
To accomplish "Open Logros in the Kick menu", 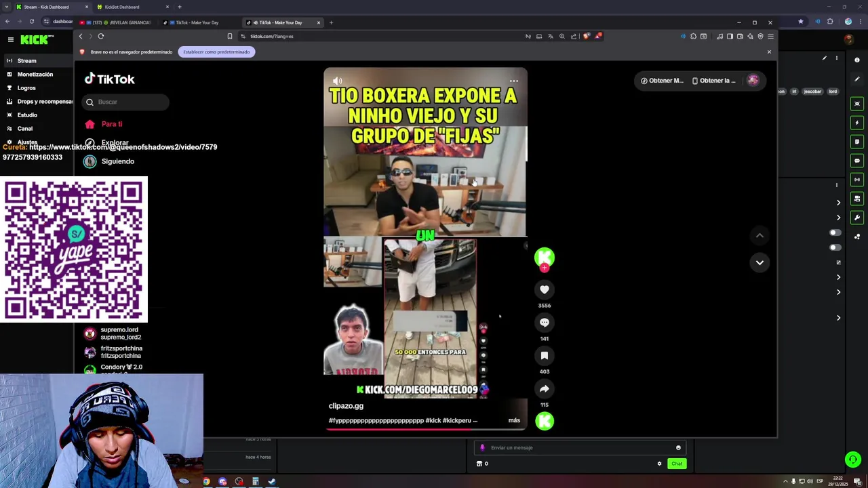I will [x=26, y=88].
